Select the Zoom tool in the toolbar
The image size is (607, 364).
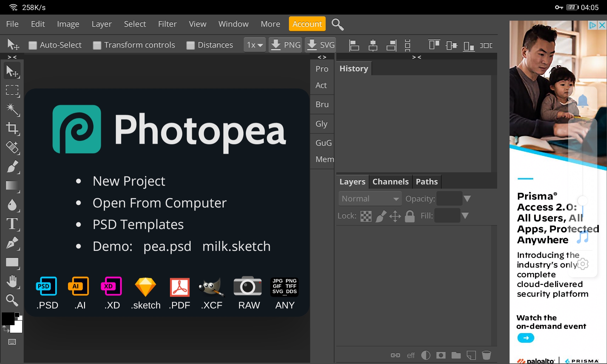[x=13, y=300]
